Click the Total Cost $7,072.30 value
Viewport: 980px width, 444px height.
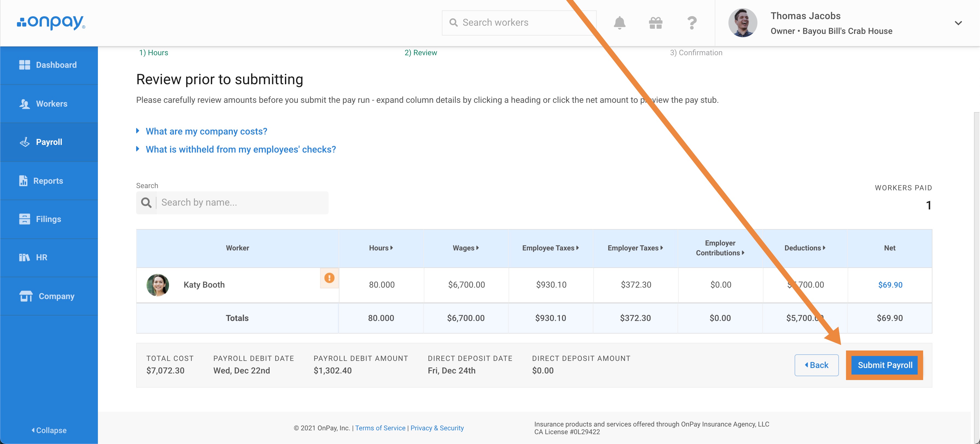point(165,370)
